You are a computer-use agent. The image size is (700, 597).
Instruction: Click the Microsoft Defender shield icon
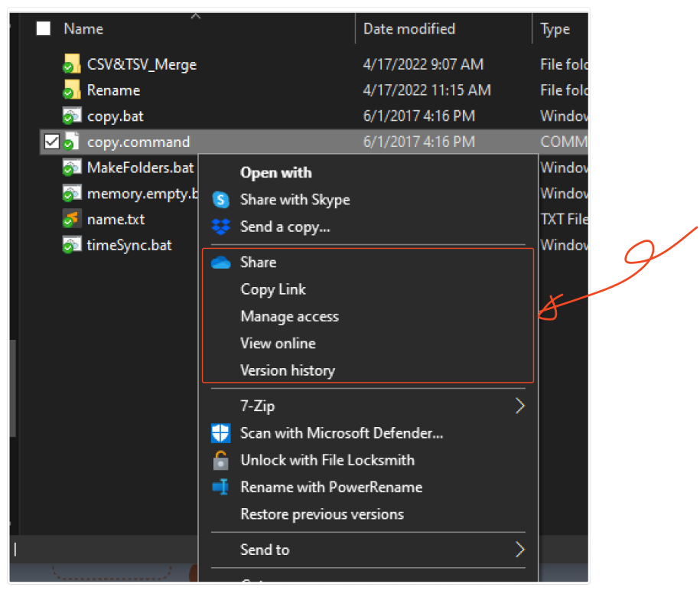(220, 433)
